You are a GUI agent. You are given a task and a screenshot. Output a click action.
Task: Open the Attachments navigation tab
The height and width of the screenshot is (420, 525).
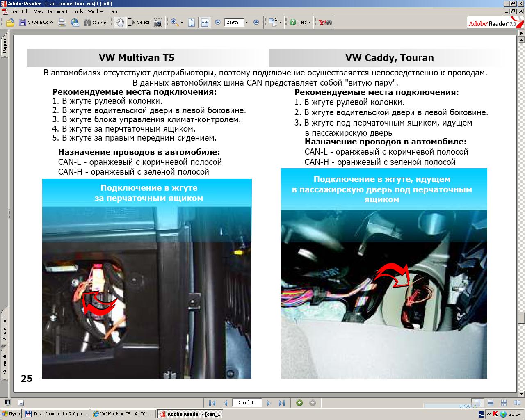point(5,327)
